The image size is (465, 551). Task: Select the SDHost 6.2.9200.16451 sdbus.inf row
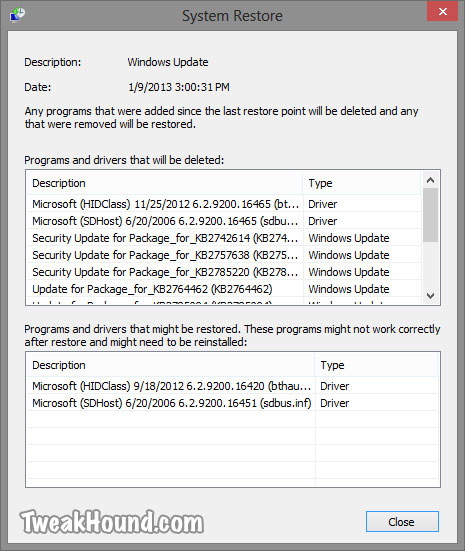tap(233, 403)
